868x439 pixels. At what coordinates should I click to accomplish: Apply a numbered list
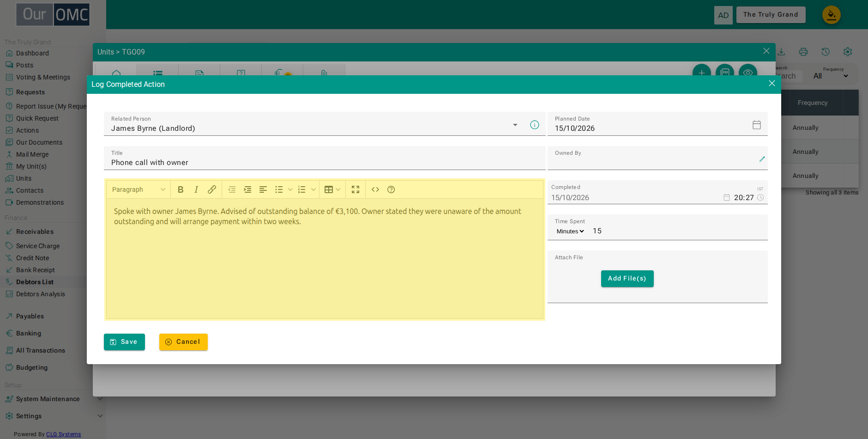click(x=302, y=189)
